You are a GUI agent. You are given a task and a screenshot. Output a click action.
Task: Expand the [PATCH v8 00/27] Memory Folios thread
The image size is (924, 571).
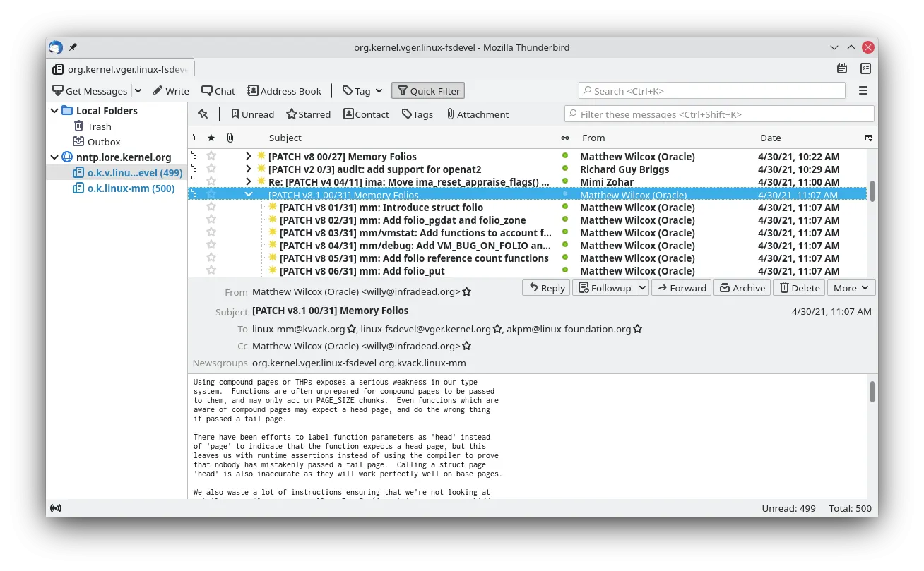click(248, 156)
